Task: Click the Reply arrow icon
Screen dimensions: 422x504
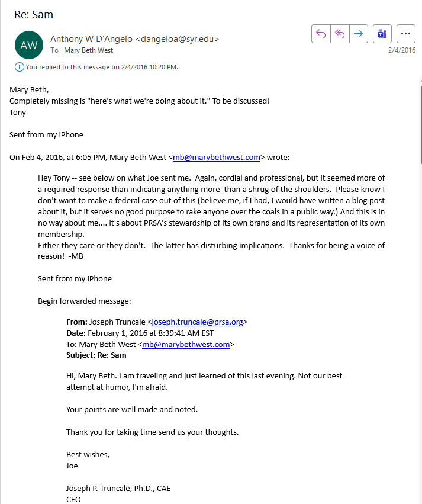Action: pyautogui.click(x=321, y=33)
